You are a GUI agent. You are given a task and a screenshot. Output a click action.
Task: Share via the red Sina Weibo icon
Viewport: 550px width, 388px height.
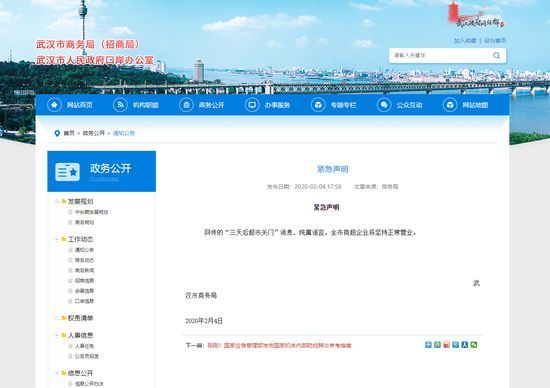point(446,345)
